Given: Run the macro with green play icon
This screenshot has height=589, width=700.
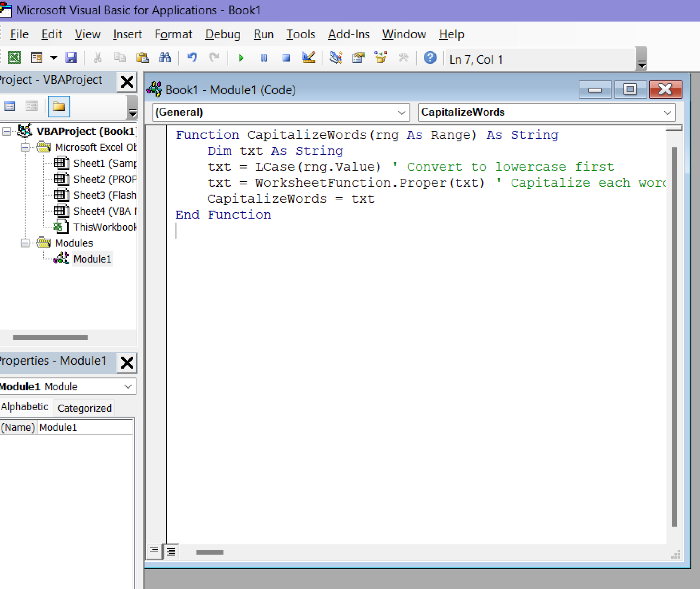Looking at the screenshot, I should point(241,58).
